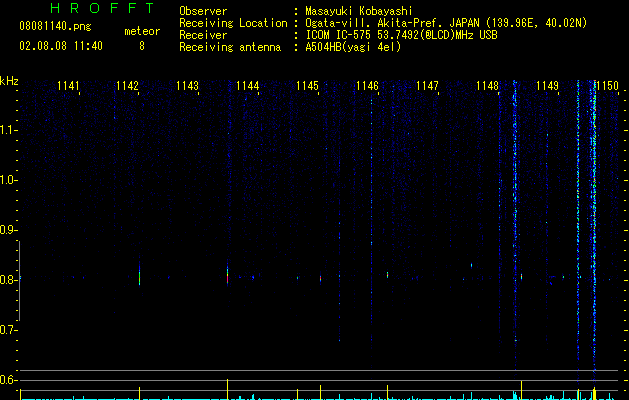629x400 pixels.
Task: Click time marker 1150
Action: click(608, 86)
